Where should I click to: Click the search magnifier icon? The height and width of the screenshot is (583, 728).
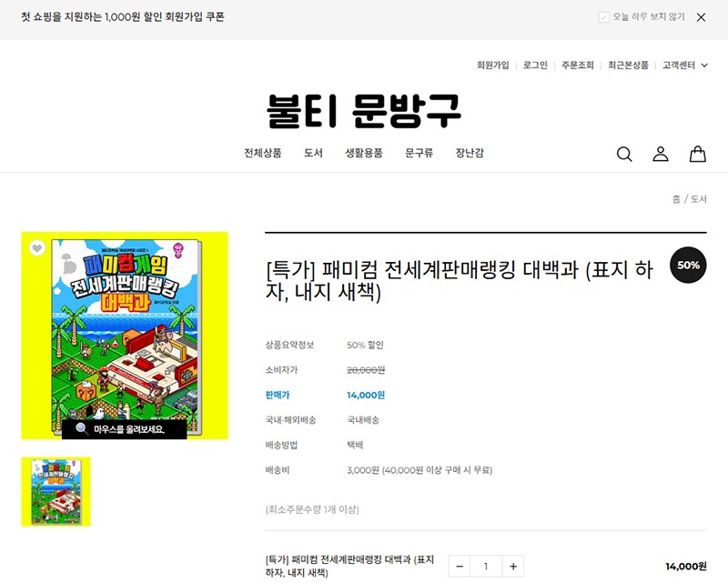(624, 154)
